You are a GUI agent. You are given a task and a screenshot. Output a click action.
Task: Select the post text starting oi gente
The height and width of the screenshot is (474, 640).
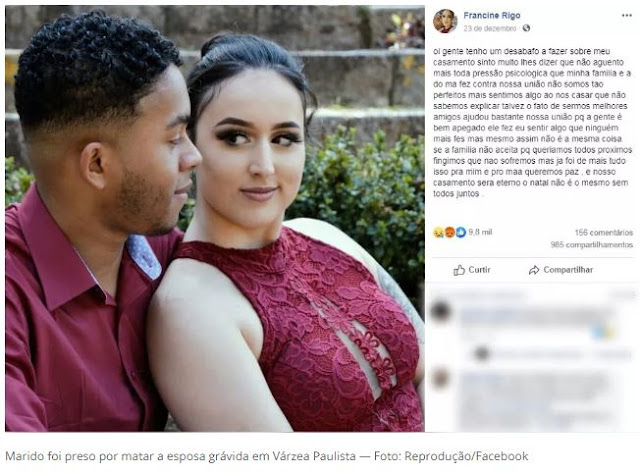pyautogui.click(x=532, y=122)
